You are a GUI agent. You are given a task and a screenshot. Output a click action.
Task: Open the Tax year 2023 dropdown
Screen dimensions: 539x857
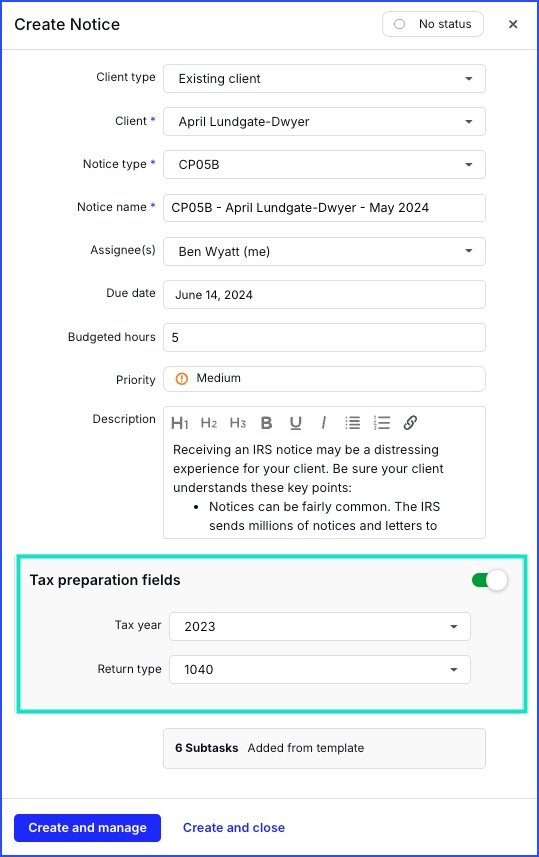(320, 626)
